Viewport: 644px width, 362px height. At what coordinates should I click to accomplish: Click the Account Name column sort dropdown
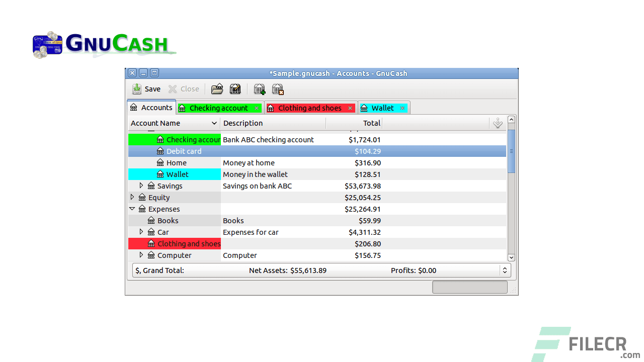(x=213, y=123)
